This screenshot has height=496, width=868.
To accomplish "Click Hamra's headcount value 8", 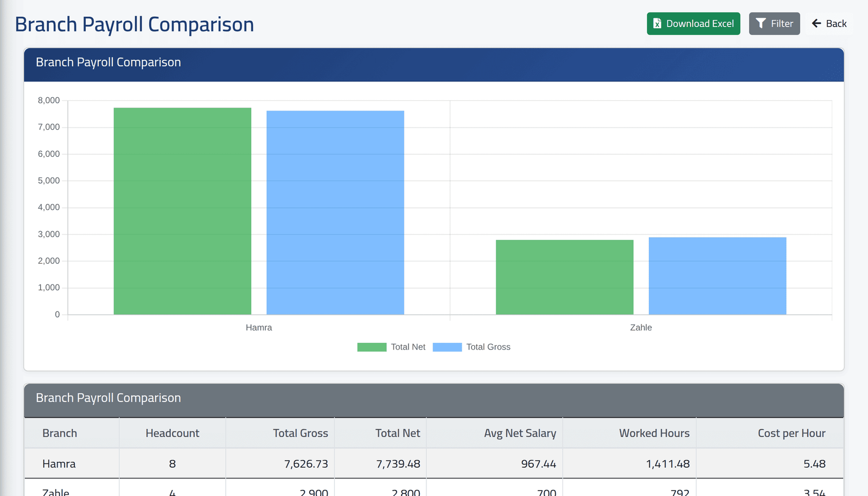I will pos(173,464).
